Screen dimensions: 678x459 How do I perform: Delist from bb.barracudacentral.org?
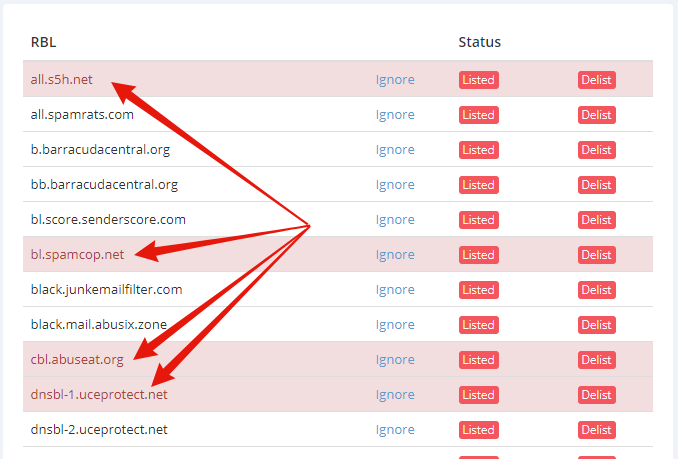coord(597,185)
